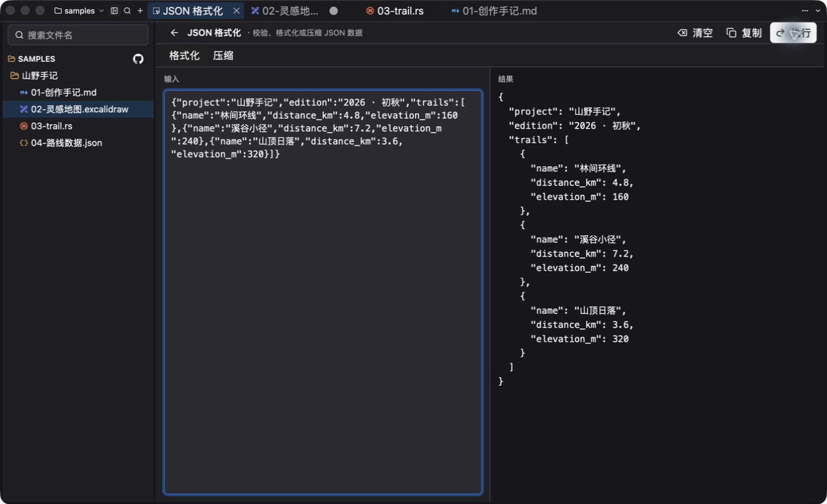The image size is (827, 504).
Task: Click inside the JSON input text area
Action: (323, 292)
